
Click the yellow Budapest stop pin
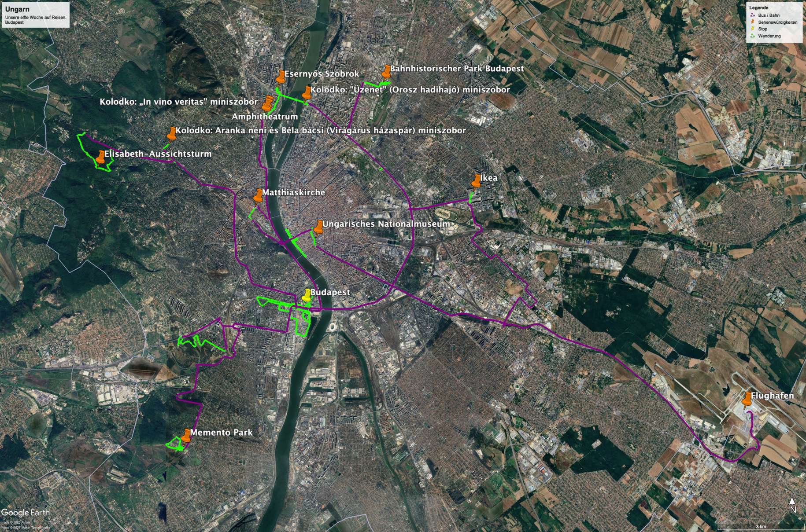306,295
